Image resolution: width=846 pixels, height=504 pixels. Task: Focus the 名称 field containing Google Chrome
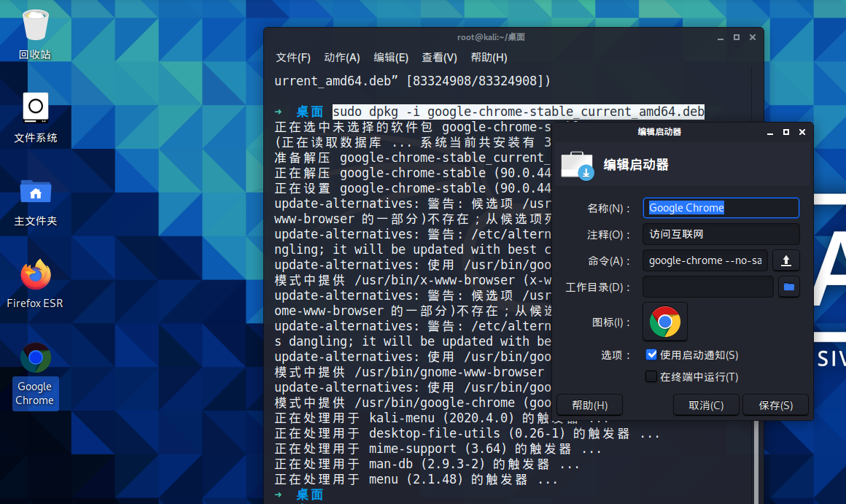[x=721, y=208]
